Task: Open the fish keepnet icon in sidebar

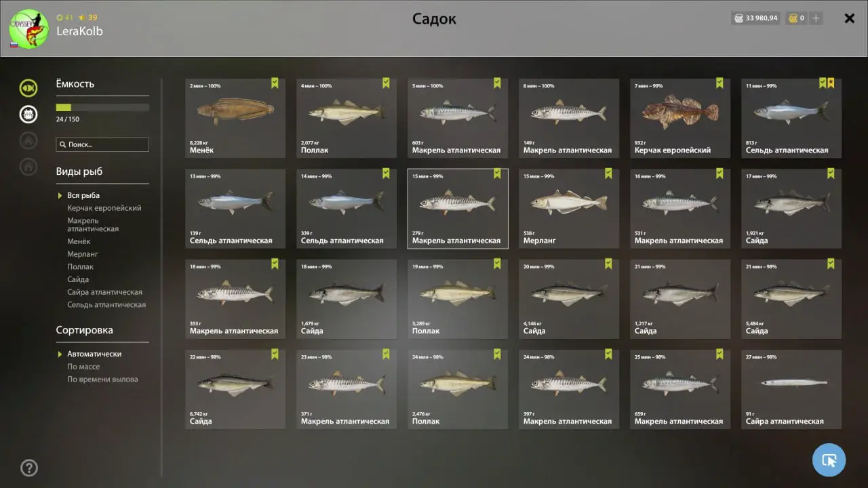Action: [28, 87]
